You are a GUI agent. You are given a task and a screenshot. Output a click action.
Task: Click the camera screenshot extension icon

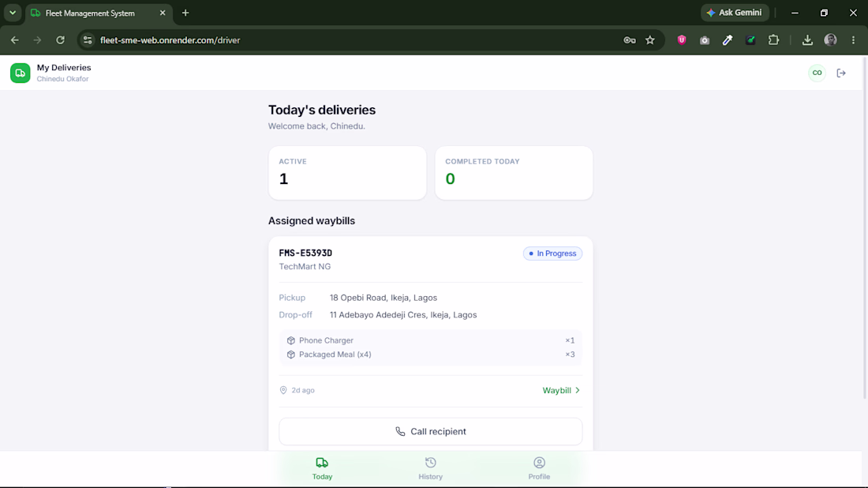(705, 40)
